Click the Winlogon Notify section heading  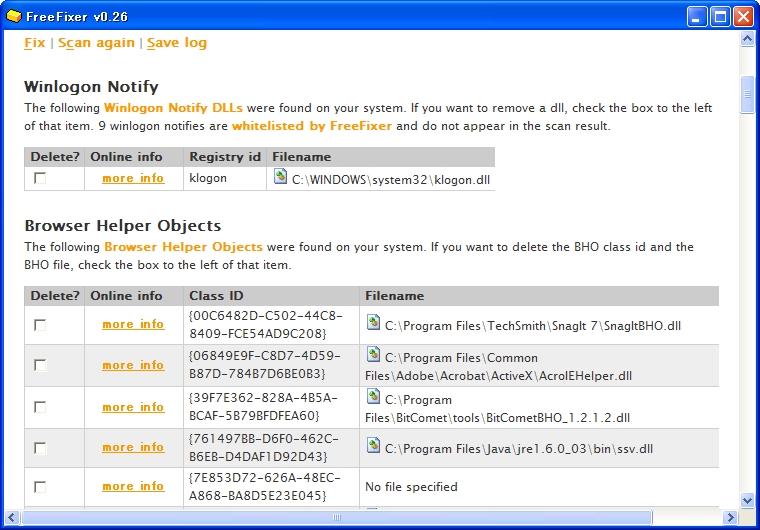point(91,86)
